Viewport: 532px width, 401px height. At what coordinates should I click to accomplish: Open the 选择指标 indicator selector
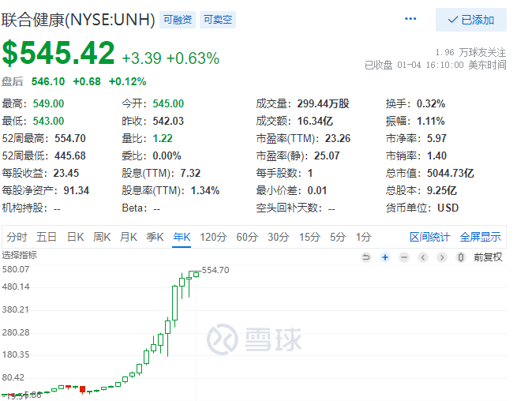(x=20, y=255)
